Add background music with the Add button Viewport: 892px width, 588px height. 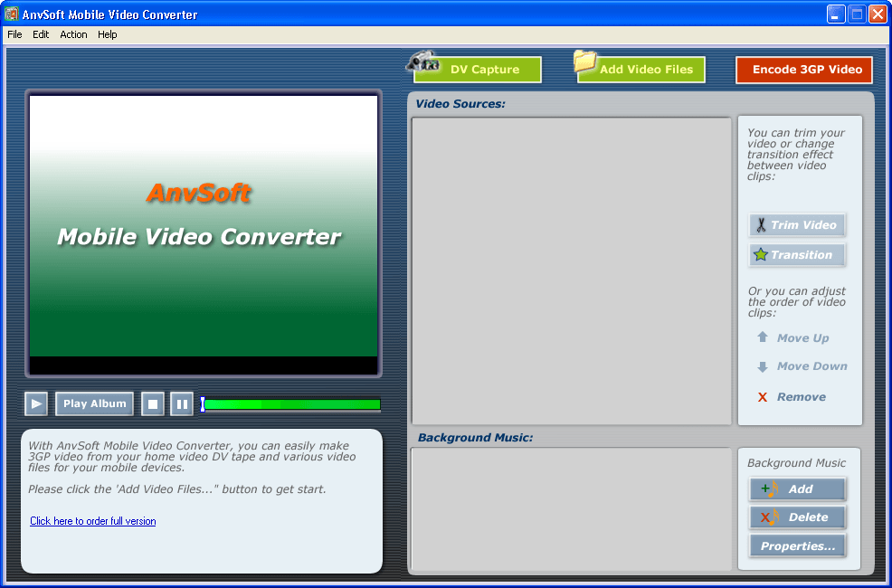click(797, 489)
